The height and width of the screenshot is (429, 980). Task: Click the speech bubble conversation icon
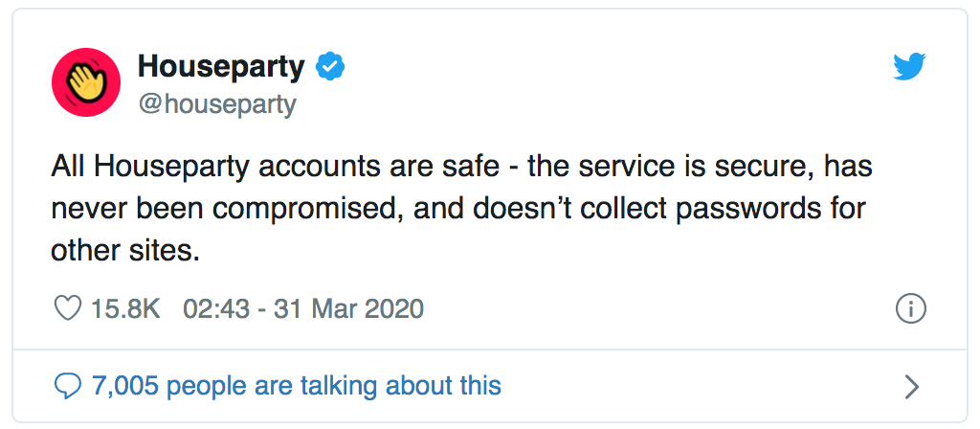68,387
